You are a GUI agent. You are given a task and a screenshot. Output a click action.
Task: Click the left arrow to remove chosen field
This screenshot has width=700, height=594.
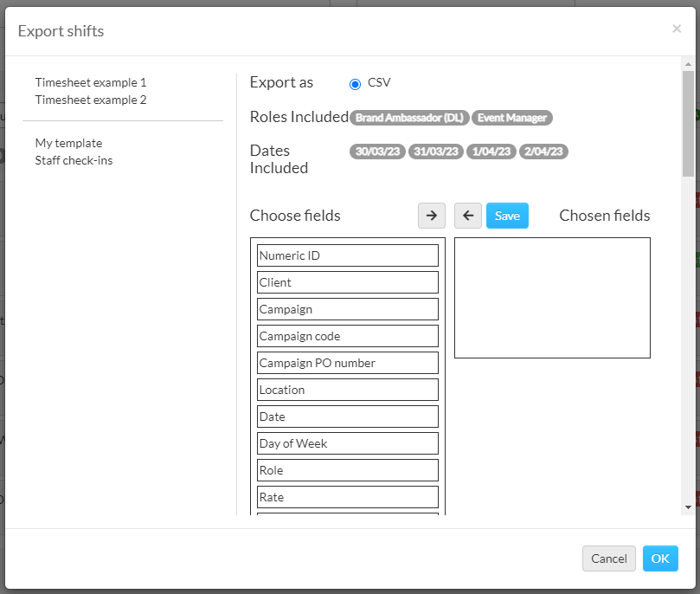pos(467,216)
